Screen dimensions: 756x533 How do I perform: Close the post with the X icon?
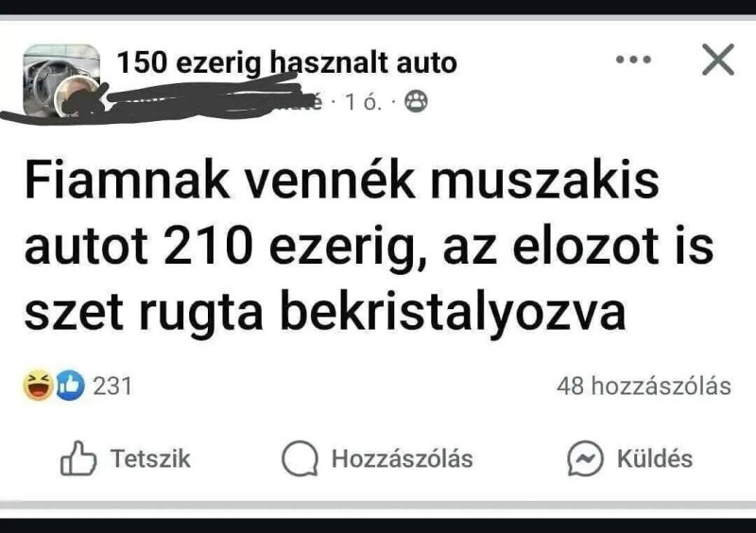point(718,60)
